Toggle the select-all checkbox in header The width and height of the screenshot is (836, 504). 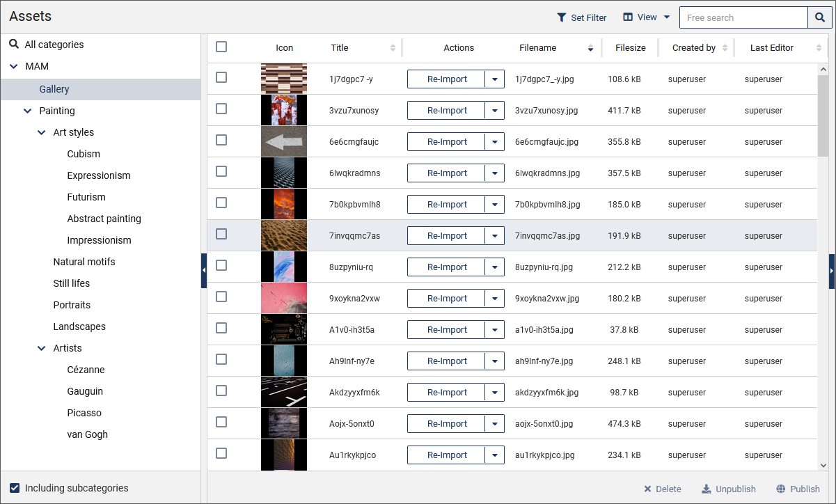[221, 47]
